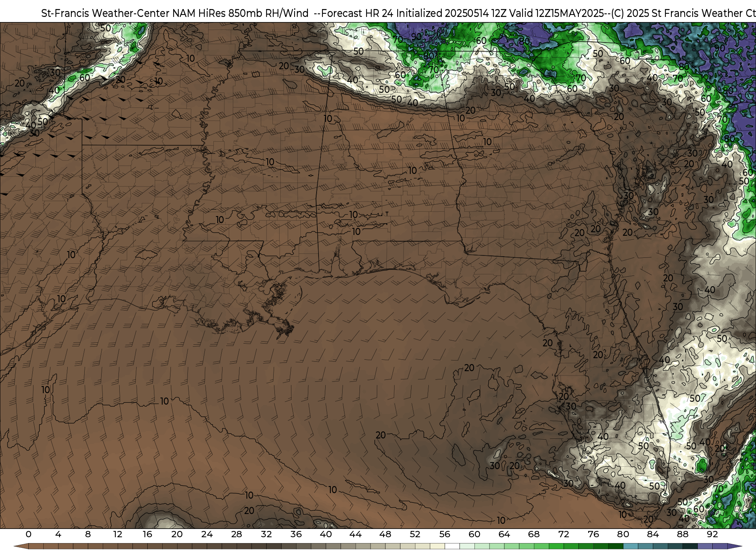
Task: Click colorbar tick label "12"
Action: coord(118,534)
